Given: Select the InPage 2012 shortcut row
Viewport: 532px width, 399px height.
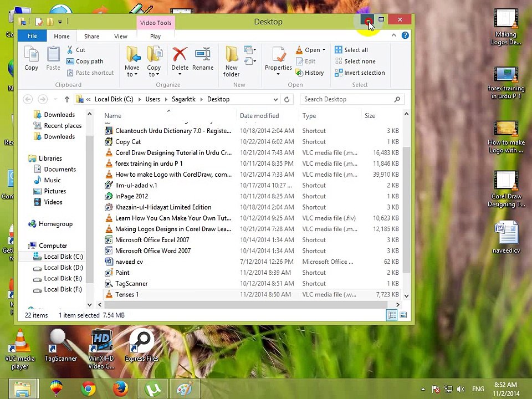Looking at the screenshot, I should click(252, 196).
